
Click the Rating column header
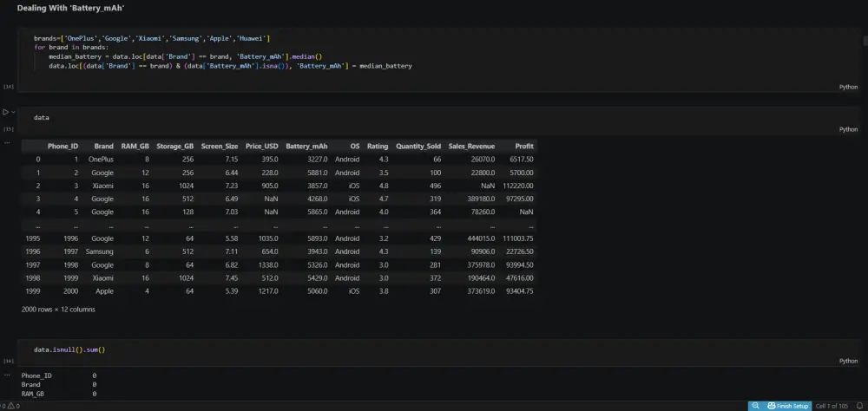pos(378,146)
